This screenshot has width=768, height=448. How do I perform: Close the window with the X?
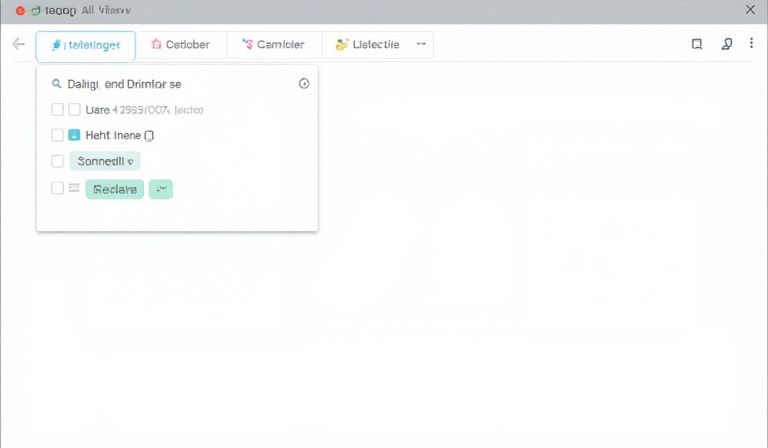click(750, 9)
